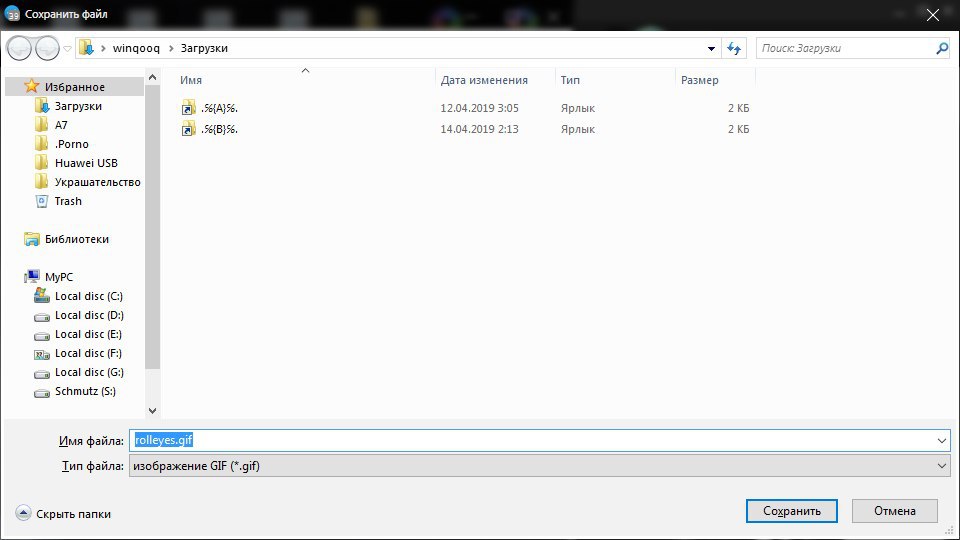This screenshot has height=540, width=960.
Task: Click the Сохранить button
Action: click(x=792, y=511)
